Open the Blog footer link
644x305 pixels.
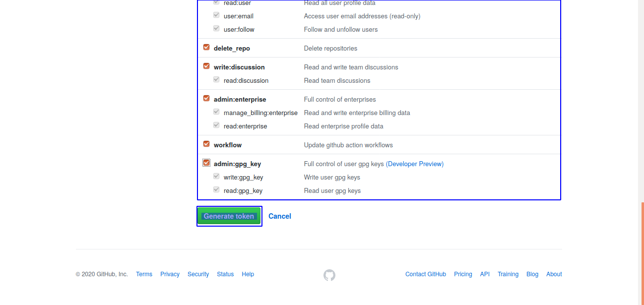click(532, 274)
